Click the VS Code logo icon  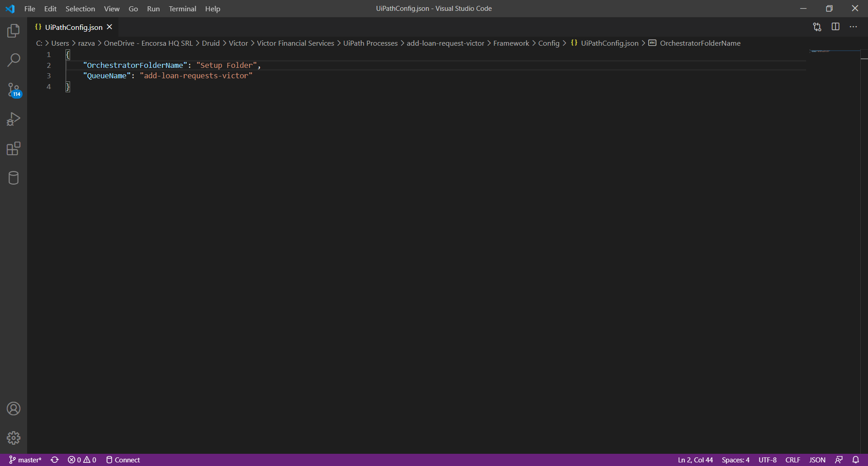click(x=10, y=9)
